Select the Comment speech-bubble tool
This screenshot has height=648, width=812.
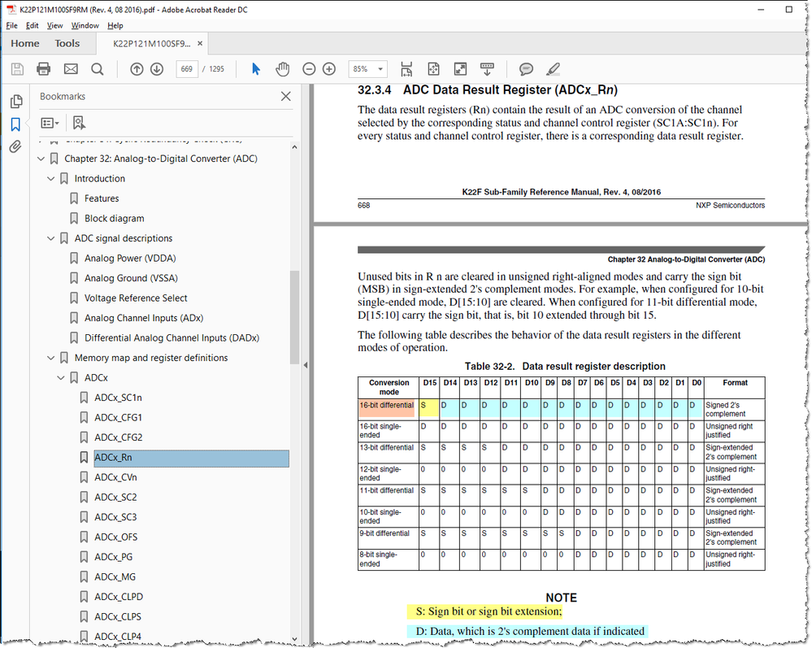pyautogui.click(x=526, y=69)
